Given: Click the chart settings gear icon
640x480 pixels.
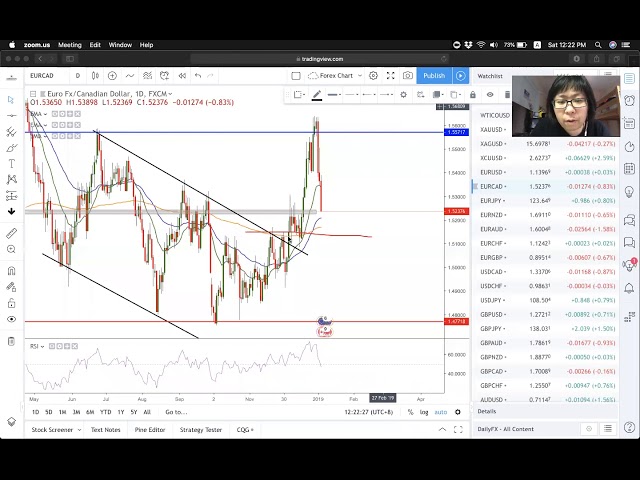Looking at the screenshot, I should pyautogui.click(x=373, y=76).
